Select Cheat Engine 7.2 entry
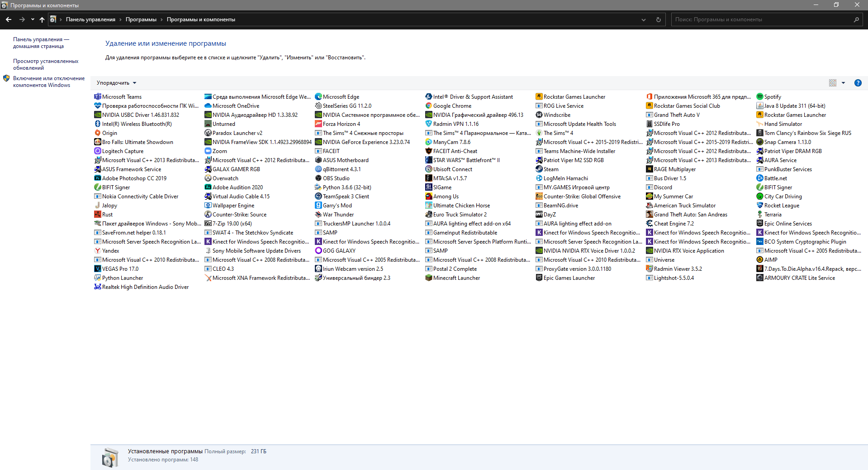This screenshot has height=470, width=868. click(x=670, y=223)
